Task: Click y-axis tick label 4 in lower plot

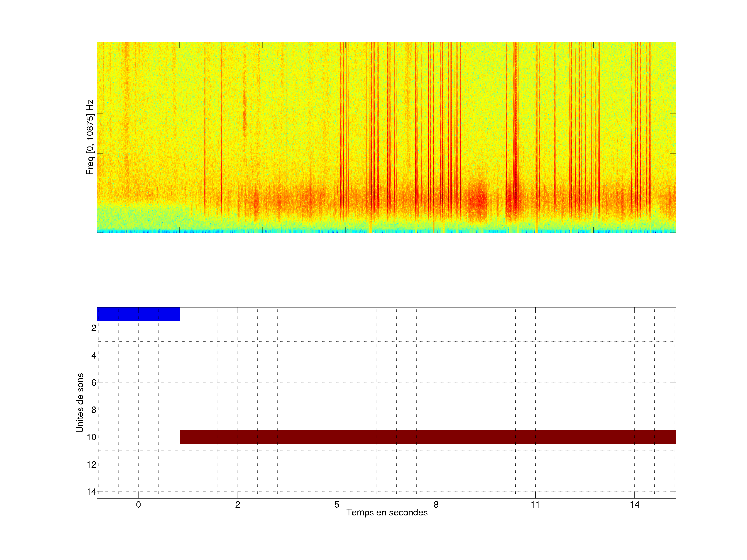Action: (x=94, y=355)
